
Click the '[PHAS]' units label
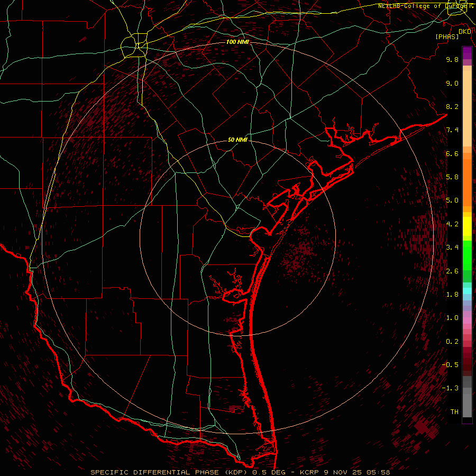(x=447, y=36)
